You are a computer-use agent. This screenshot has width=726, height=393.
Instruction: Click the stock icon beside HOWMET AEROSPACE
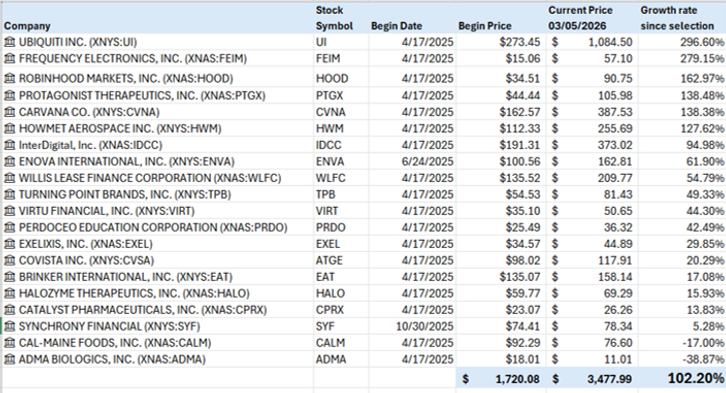tap(9, 129)
